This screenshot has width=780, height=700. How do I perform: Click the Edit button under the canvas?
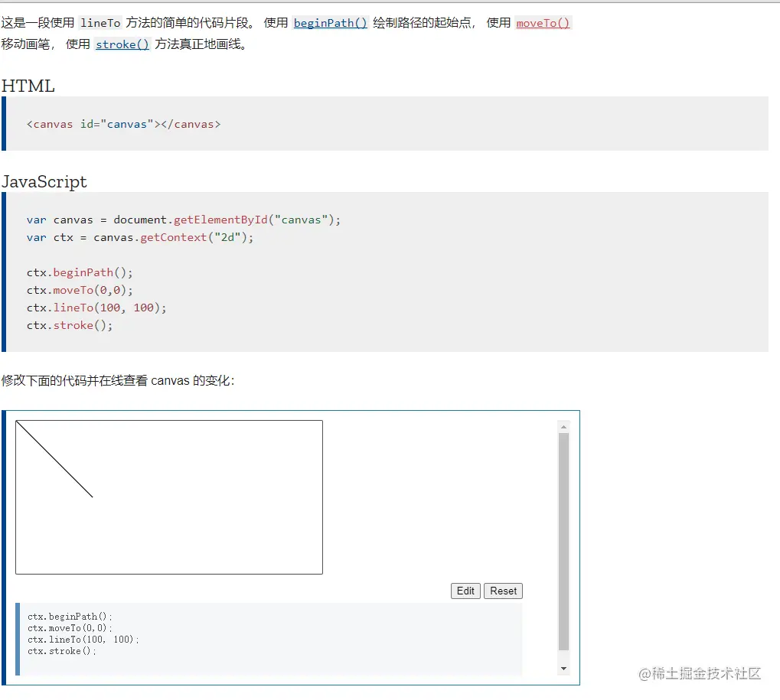(x=465, y=591)
